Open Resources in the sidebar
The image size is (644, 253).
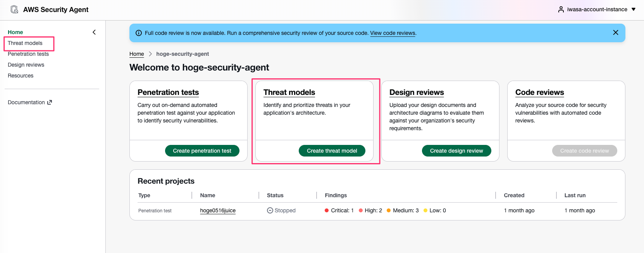[21, 76]
